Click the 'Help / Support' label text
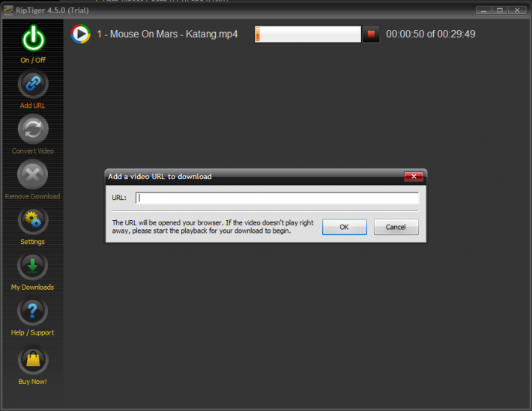The height and width of the screenshot is (411, 532). [32, 332]
